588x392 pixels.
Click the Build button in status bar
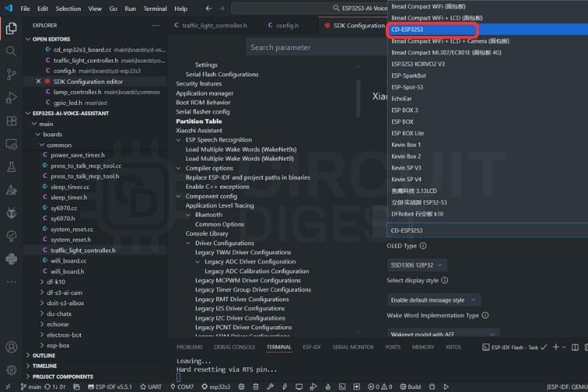coord(410,387)
